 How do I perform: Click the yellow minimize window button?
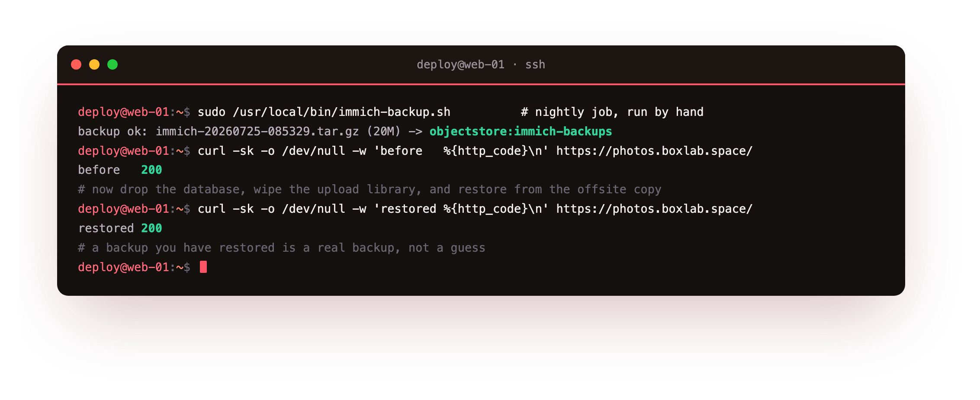pos(94,64)
